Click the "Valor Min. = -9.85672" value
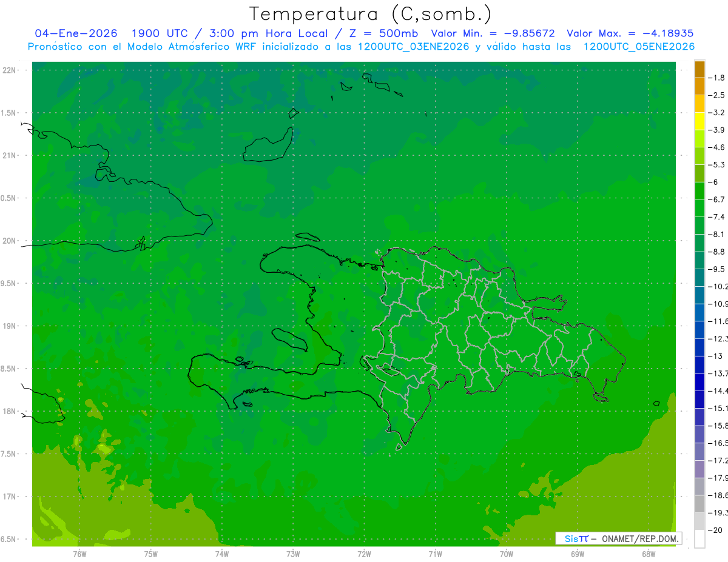Viewport: 728px width, 562px height. 493,33
